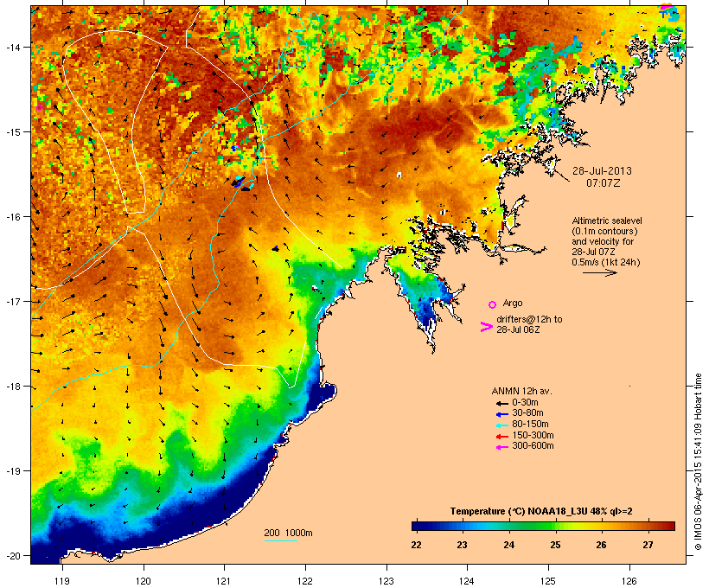Click the colorbar tick label 23
This screenshot has width=709, height=588.
462,545
